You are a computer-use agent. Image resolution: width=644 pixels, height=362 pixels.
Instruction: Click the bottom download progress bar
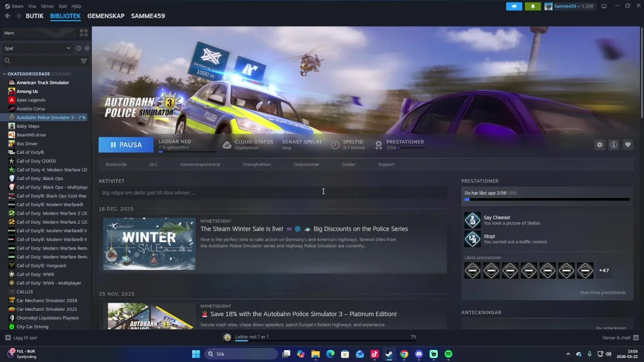tap(326, 340)
